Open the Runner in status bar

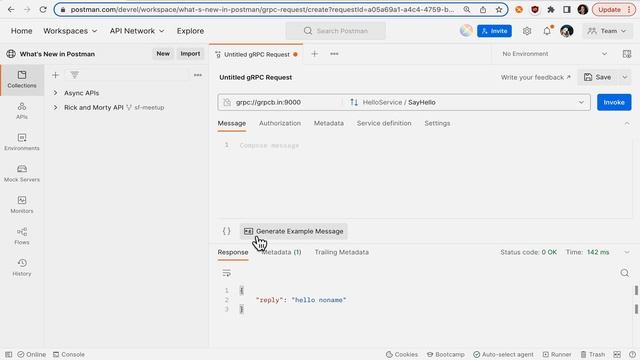(557, 354)
